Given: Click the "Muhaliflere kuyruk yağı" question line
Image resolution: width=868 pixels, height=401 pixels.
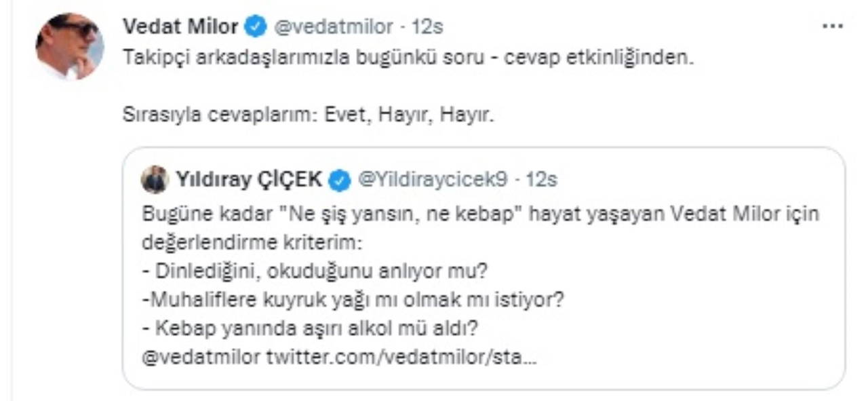Looking at the screenshot, I should [353, 300].
